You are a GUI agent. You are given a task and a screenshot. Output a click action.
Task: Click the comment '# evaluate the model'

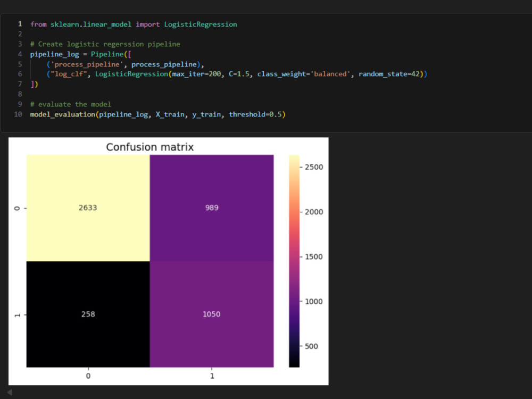click(x=71, y=104)
